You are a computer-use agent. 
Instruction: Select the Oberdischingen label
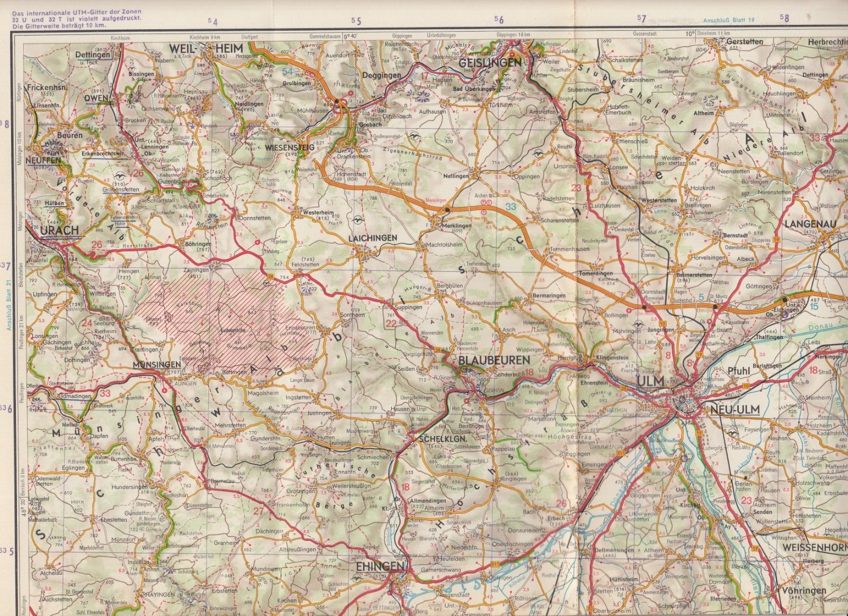click(x=512, y=543)
